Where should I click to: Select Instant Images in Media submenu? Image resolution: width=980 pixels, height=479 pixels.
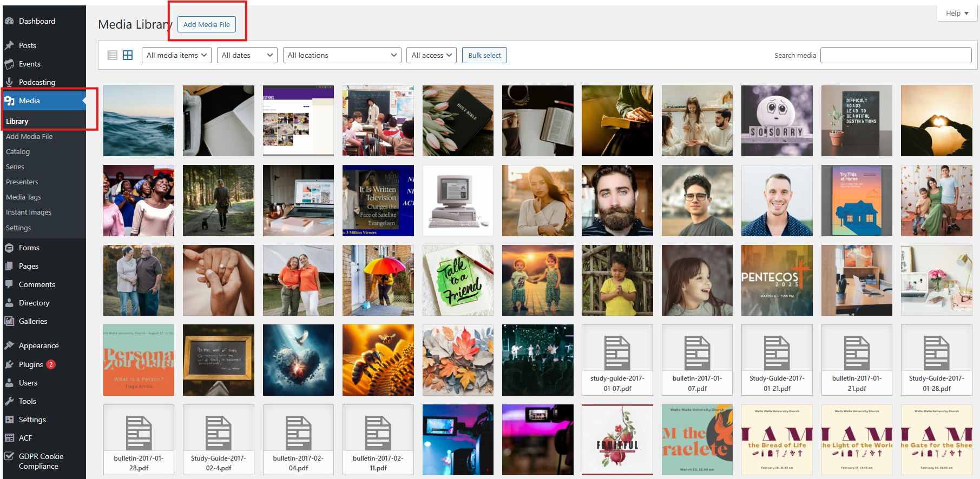point(29,212)
